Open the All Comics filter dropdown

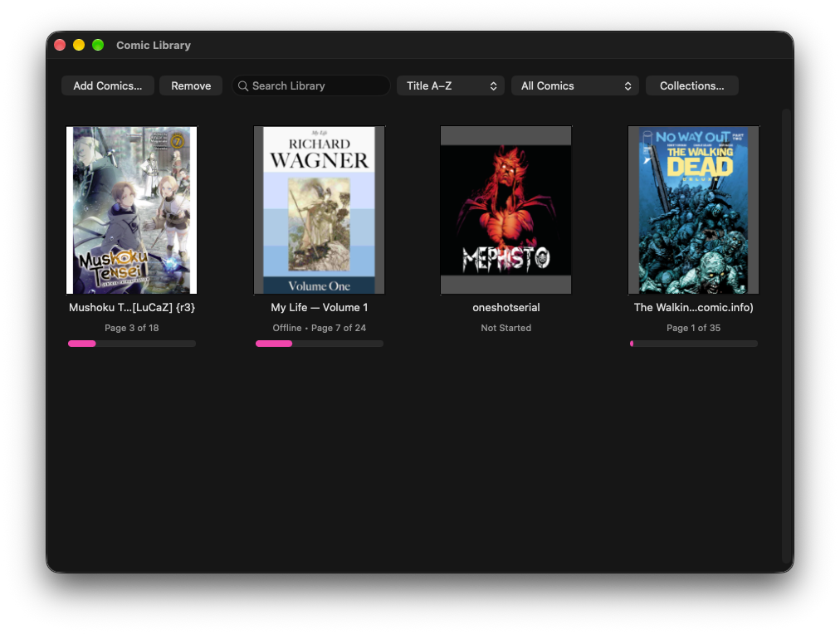point(575,85)
